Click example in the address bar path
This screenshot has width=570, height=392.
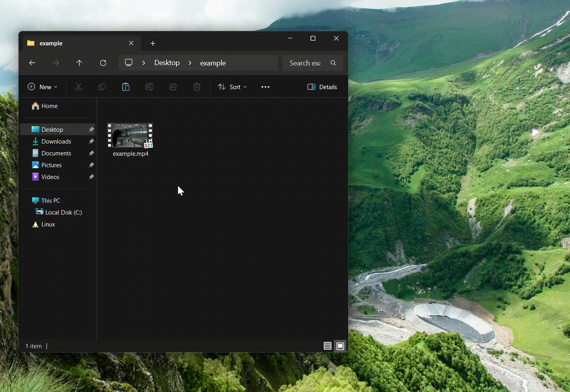coord(213,63)
